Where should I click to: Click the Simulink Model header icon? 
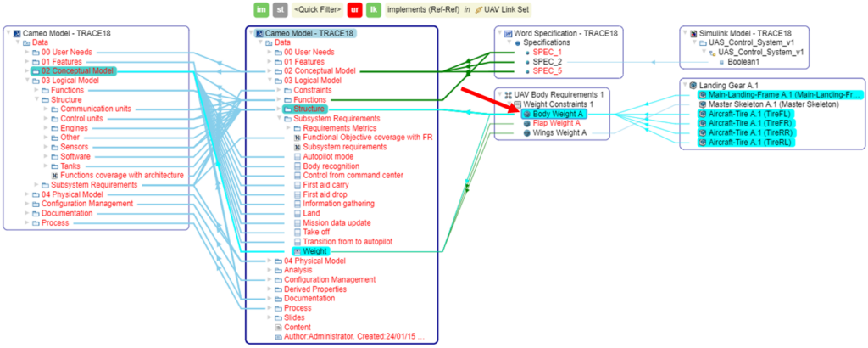pos(693,32)
